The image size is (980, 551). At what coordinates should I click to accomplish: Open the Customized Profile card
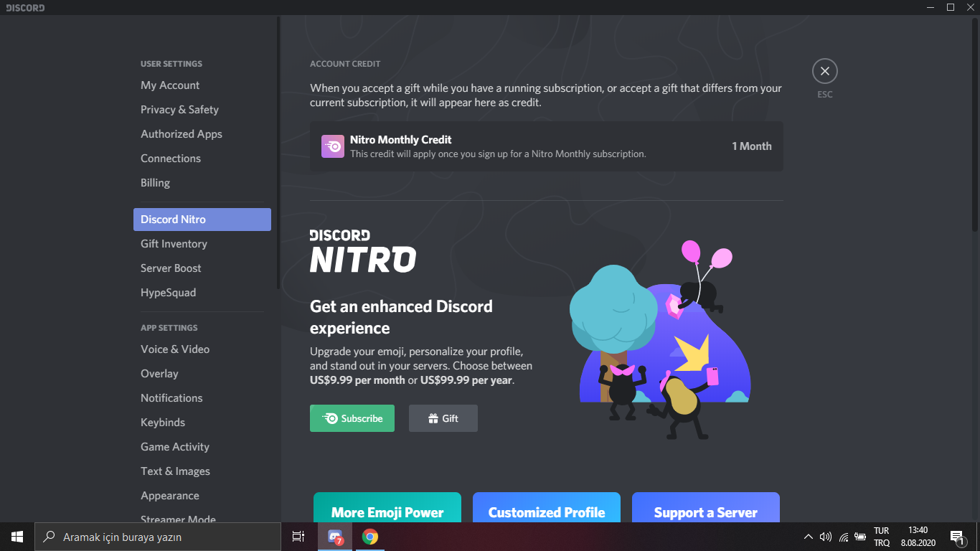[547, 507]
